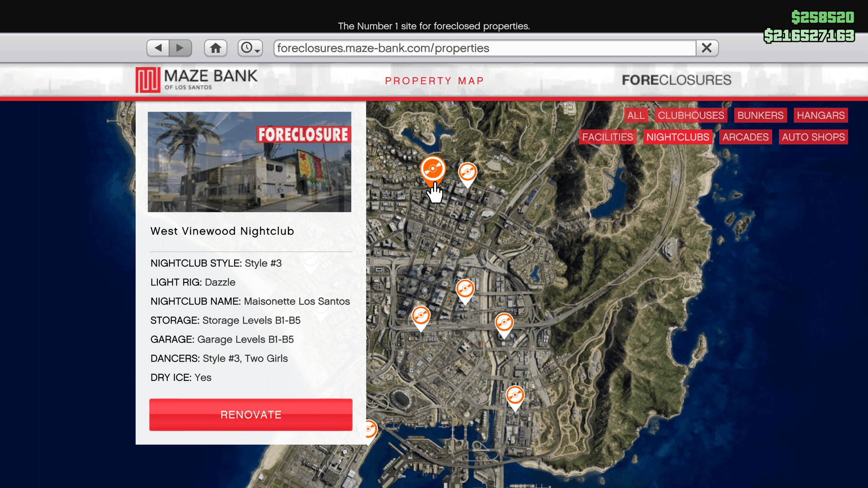Click the Maze Bank logo
This screenshot has height=488, width=868.
197,80
